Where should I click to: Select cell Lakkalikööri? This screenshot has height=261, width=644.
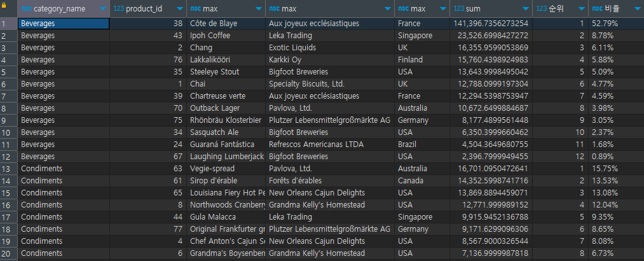226,60
